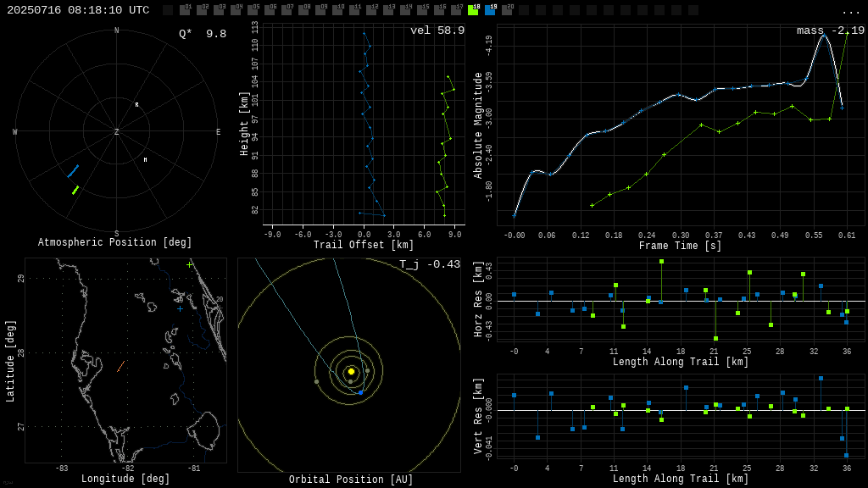Click the orange meteor ground track on map

(120, 366)
